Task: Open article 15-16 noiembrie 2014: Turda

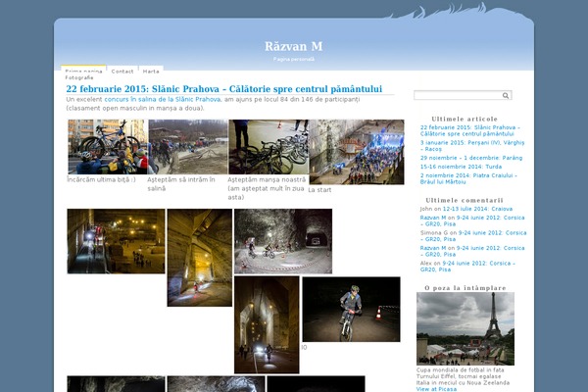Action: pyautogui.click(x=461, y=167)
